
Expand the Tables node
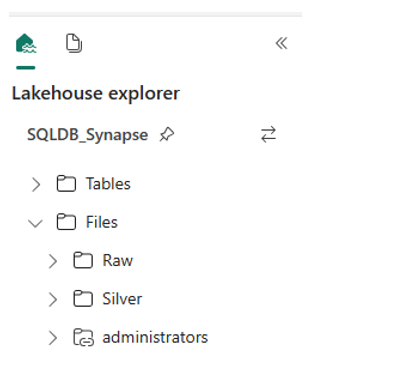coord(36,184)
